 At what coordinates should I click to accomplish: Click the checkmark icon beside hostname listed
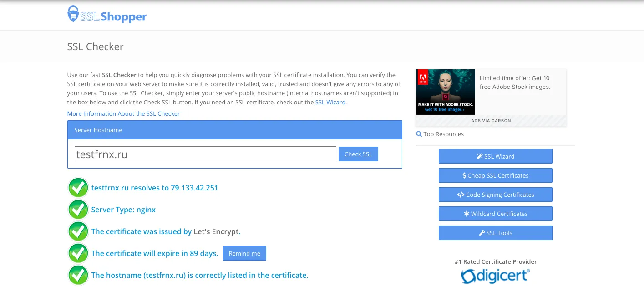pyautogui.click(x=78, y=275)
